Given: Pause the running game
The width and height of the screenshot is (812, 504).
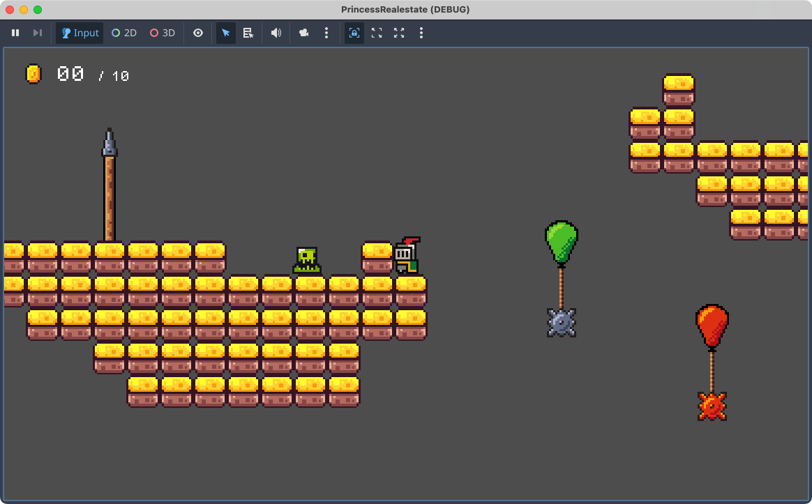Looking at the screenshot, I should (x=15, y=33).
